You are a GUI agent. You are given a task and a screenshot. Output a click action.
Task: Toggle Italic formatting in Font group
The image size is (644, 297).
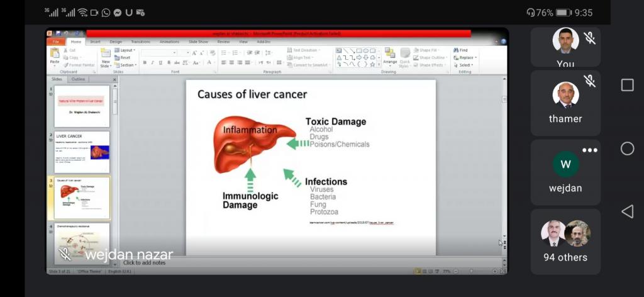153,62
